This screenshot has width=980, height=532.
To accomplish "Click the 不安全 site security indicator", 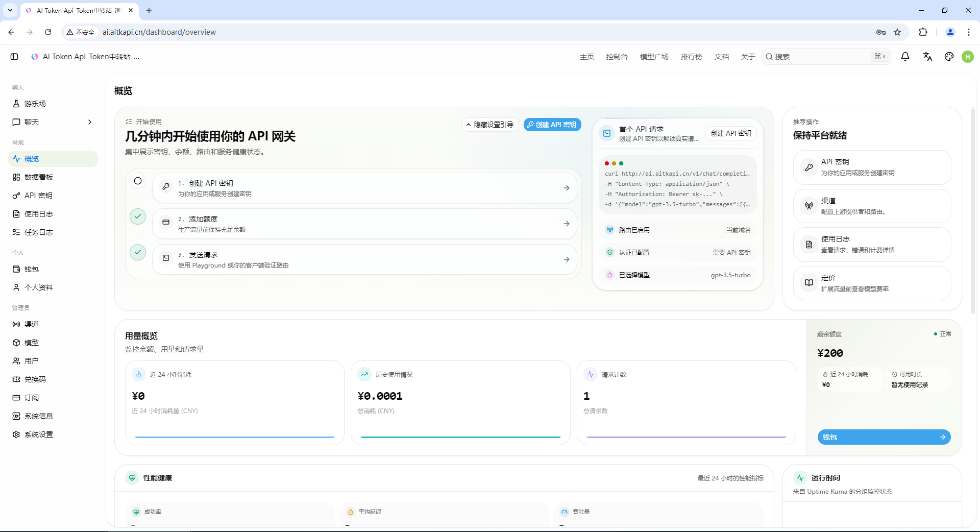I will coord(81,32).
